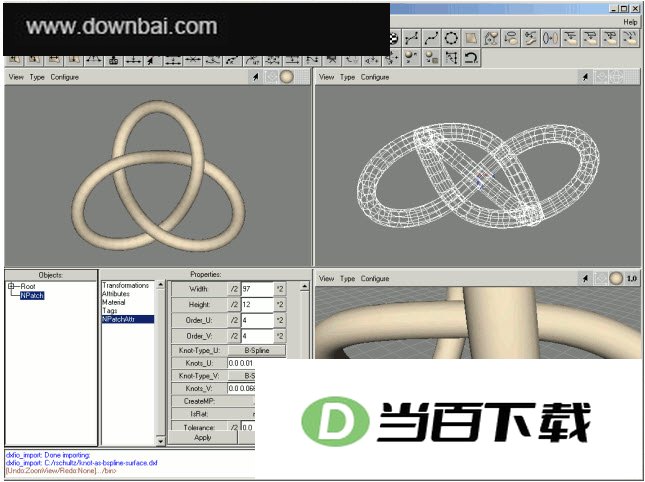Screen dimensions: 645x482
Task: Expand or collapse the Root tree node
Action: click(11, 286)
